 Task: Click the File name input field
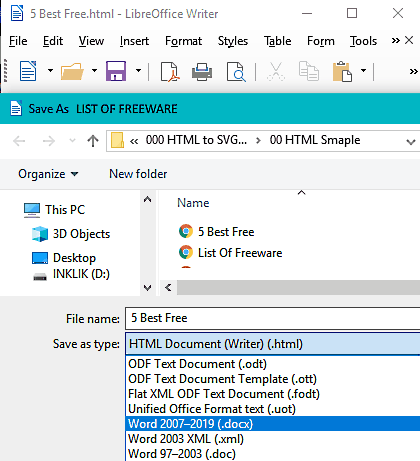tap(273, 318)
